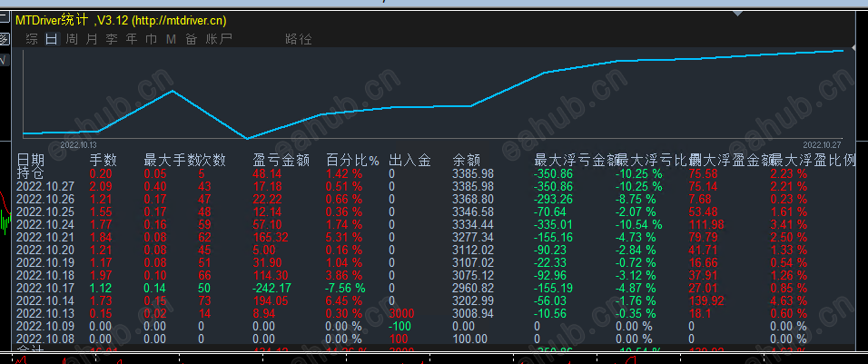Click the 手数 column header

104,161
